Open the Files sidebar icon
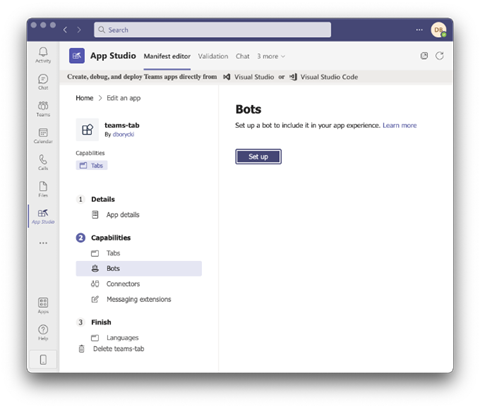 [43, 189]
